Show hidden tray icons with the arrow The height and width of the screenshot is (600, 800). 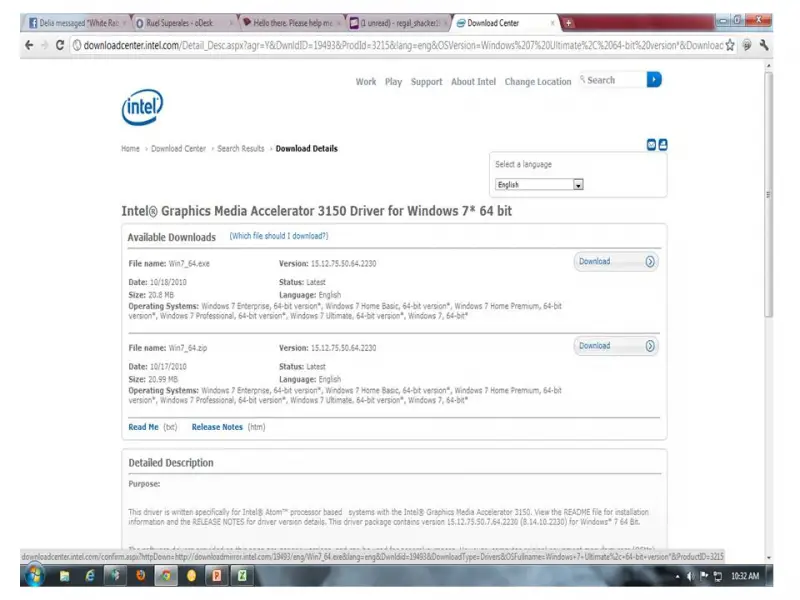(678, 577)
